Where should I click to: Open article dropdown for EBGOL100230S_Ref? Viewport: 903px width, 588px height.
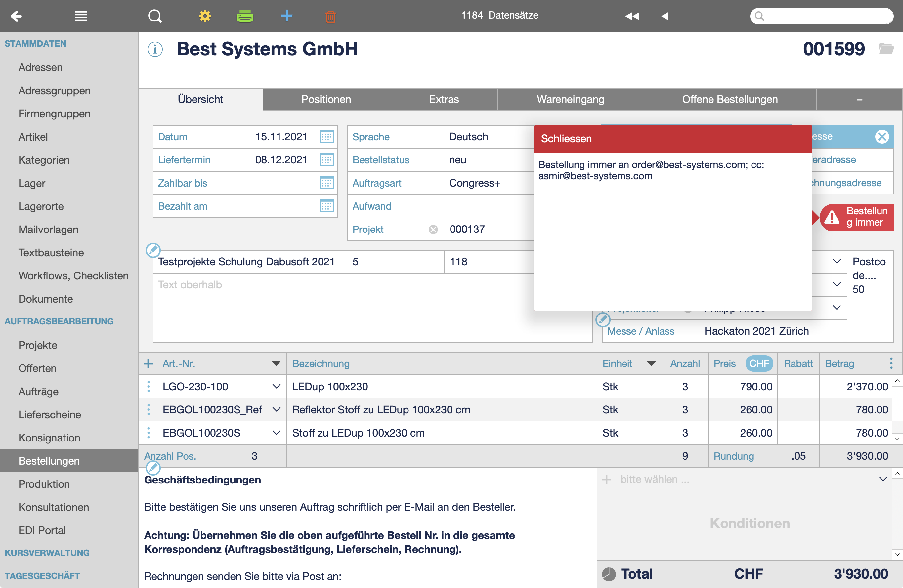point(277,410)
